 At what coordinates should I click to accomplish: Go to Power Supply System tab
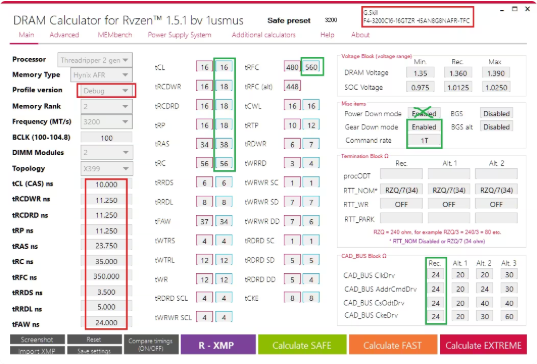(x=179, y=35)
